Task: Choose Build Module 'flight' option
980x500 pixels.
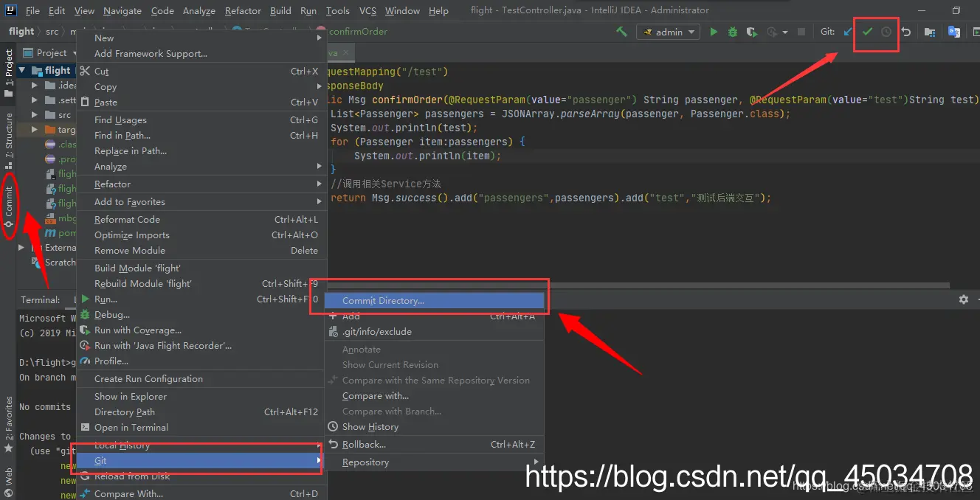Action: 201,268
